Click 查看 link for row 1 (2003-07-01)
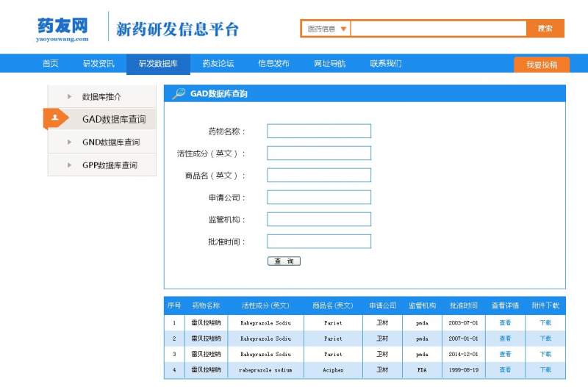 505,322
